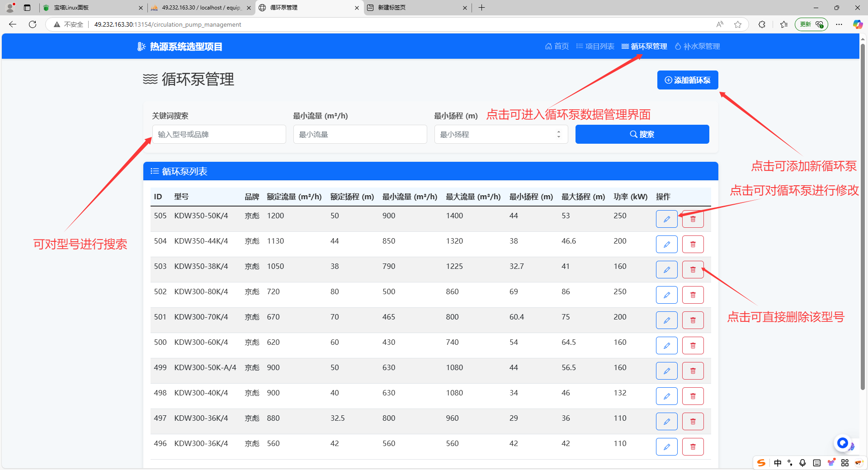Adjust 最小扬程 spinner arrows
This screenshot has height=470, width=868.
[559, 134]
